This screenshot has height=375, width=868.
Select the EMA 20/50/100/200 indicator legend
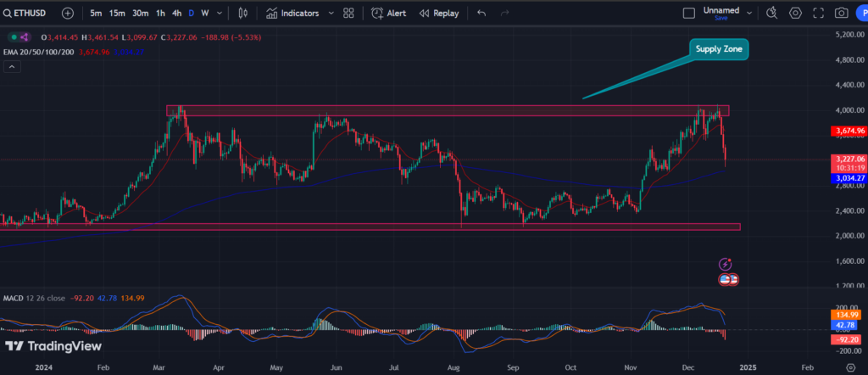(37, 52)
